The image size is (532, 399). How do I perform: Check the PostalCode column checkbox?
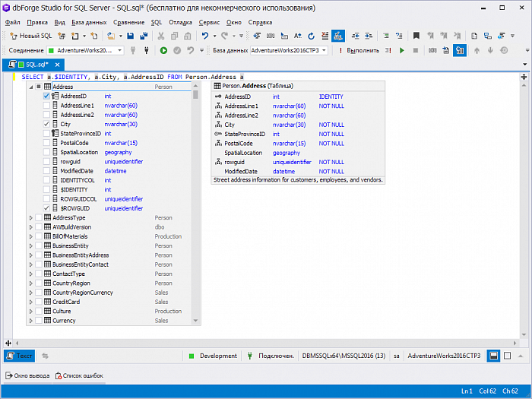[x=46, y=143]
